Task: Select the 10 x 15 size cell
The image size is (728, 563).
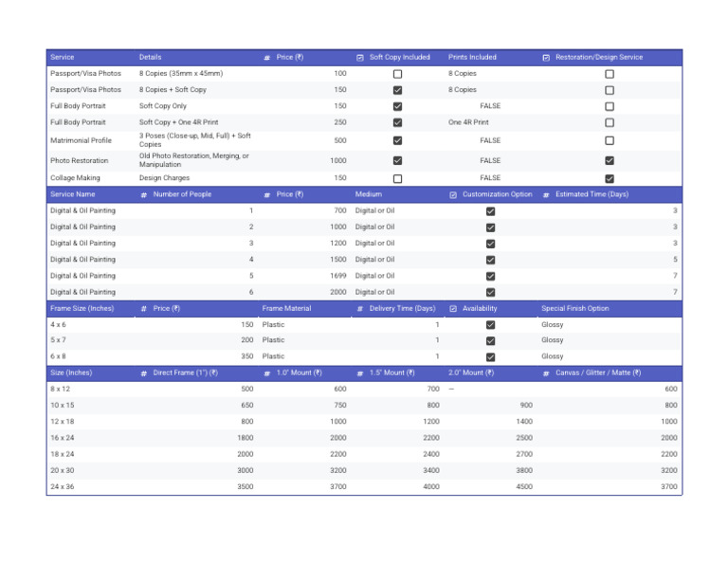Action: [x=91, y=406]
